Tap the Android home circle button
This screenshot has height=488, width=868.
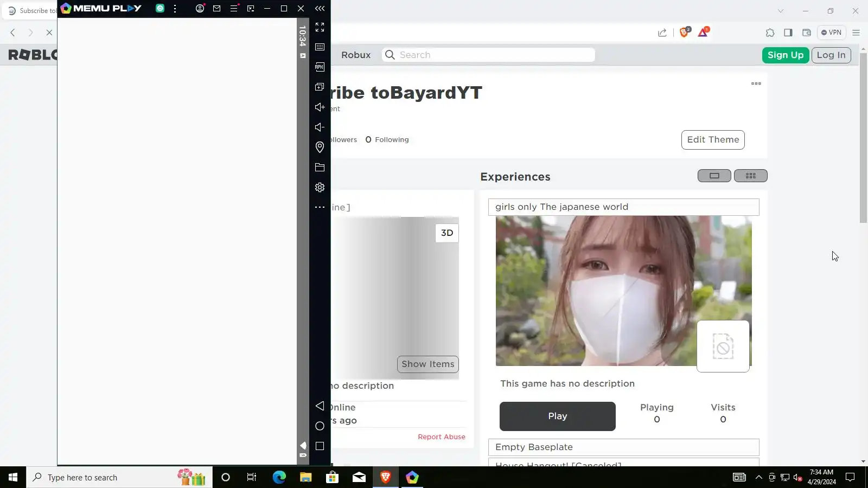pos(320,426)
